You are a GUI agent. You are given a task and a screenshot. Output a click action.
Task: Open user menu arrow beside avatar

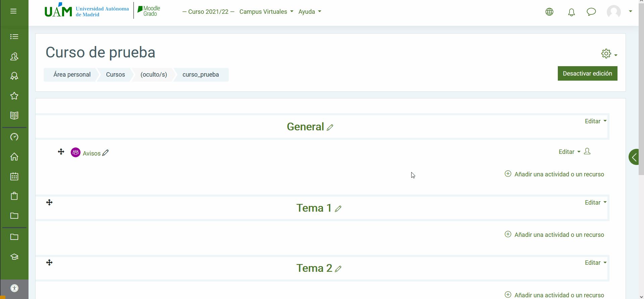(631, 11)
